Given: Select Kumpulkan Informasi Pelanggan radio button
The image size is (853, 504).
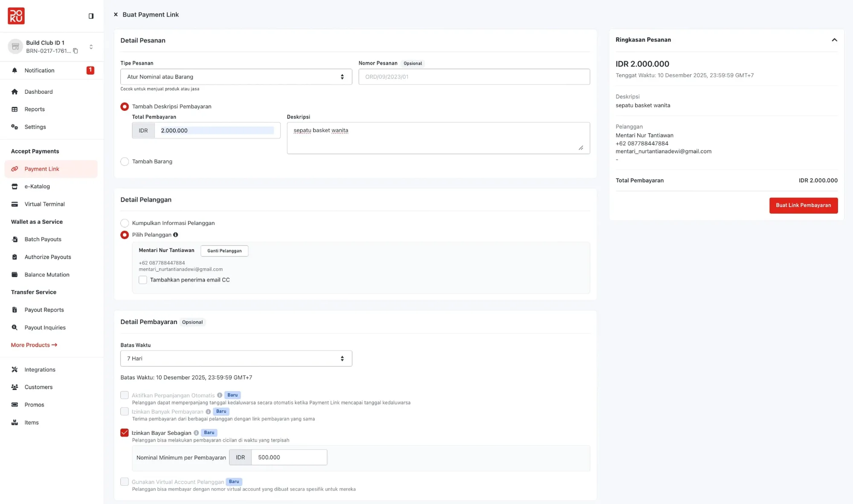Looking at the screenshot, I should tap(125, 223).
